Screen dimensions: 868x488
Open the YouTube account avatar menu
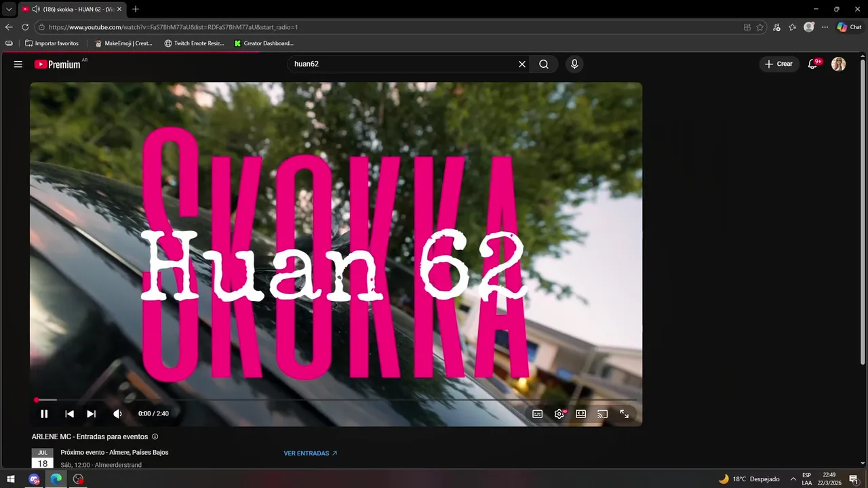point(839,64)
